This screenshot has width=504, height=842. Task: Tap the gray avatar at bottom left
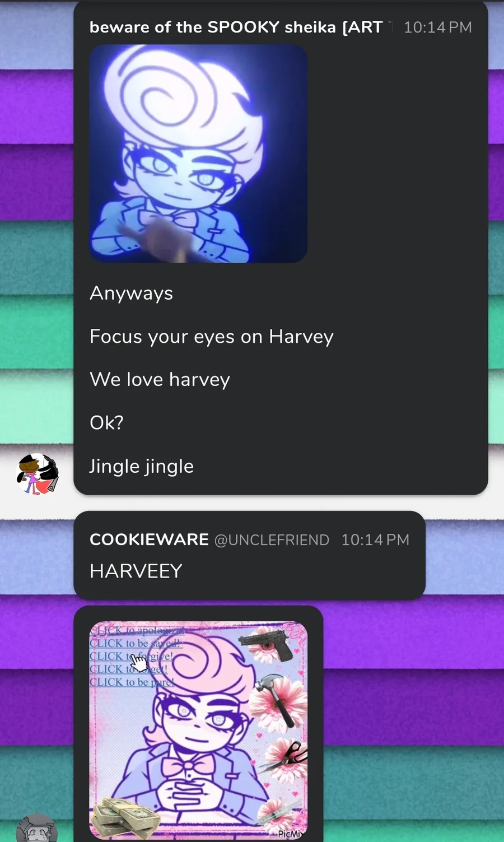tap(37, 829)
